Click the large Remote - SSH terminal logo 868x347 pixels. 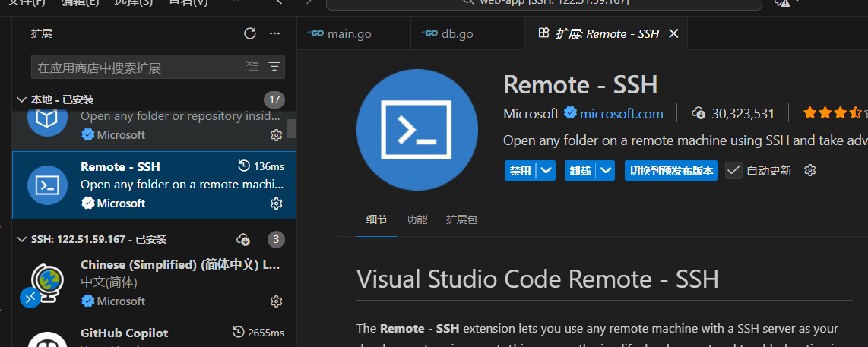point(417,130)
